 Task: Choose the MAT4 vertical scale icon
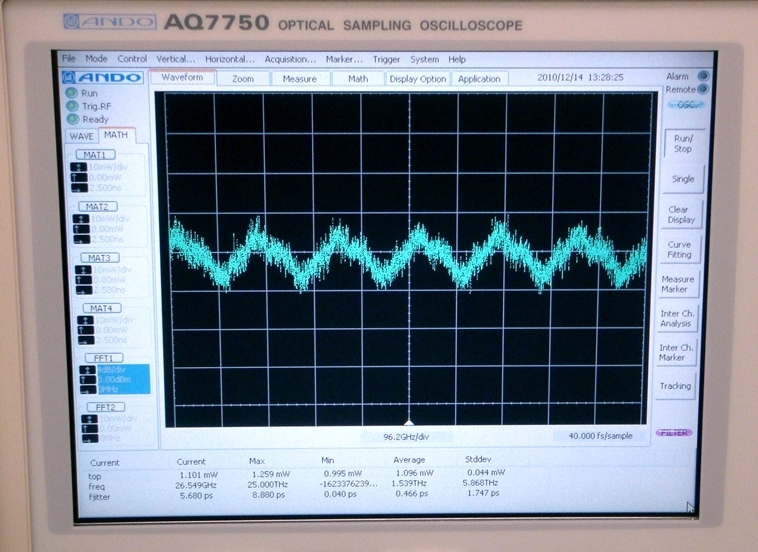[85, 320]
